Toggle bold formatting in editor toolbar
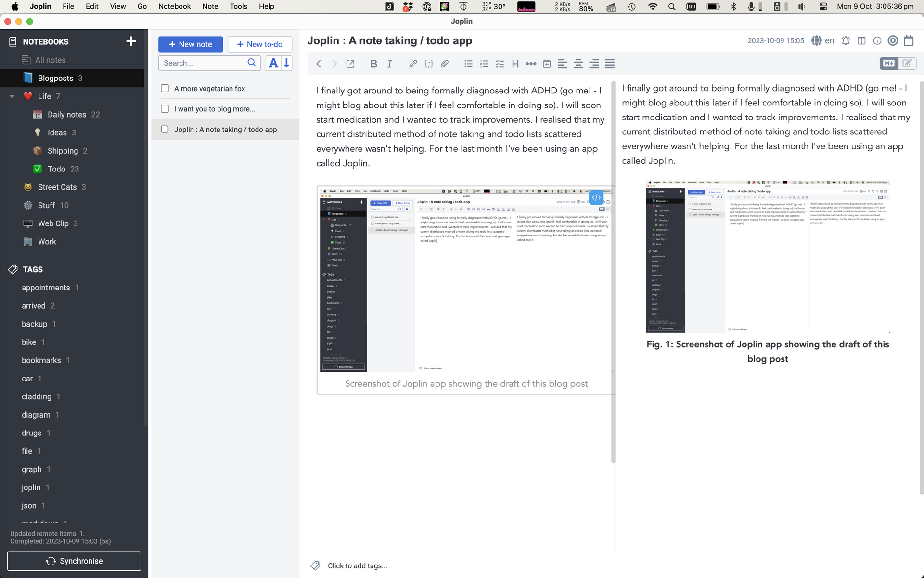 click(373, 64)
